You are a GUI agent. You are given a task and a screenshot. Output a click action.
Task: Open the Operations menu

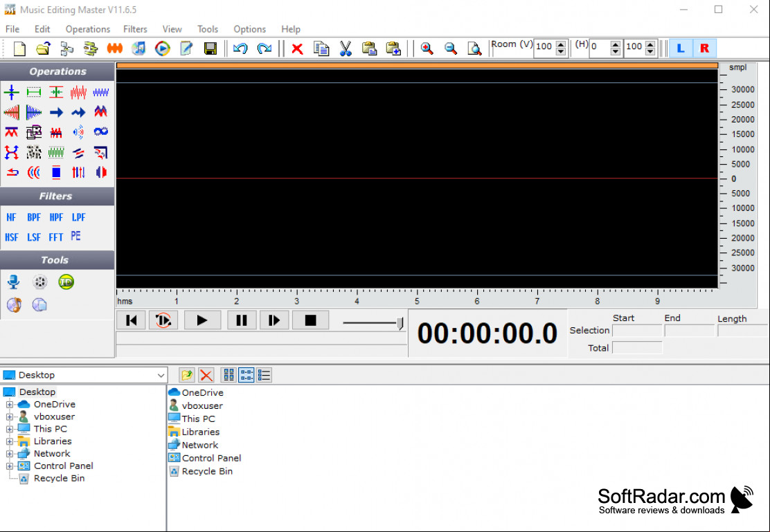pyautogui.click(x=88, y=30)
